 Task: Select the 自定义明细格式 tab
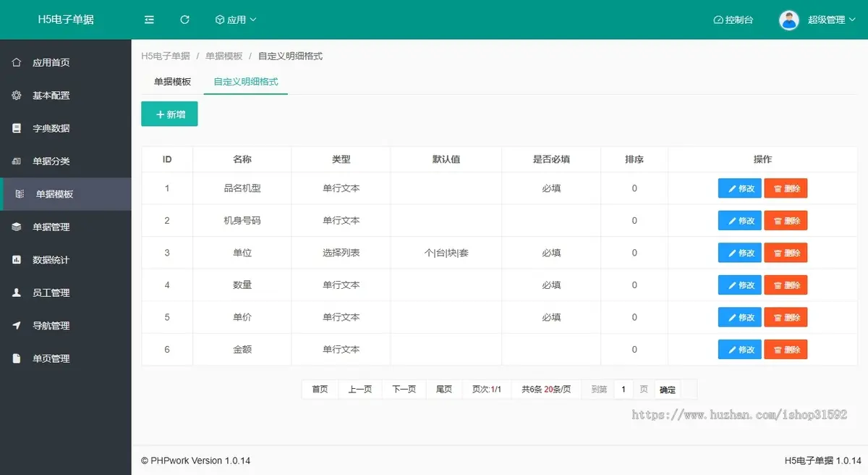tap(245, 82)
